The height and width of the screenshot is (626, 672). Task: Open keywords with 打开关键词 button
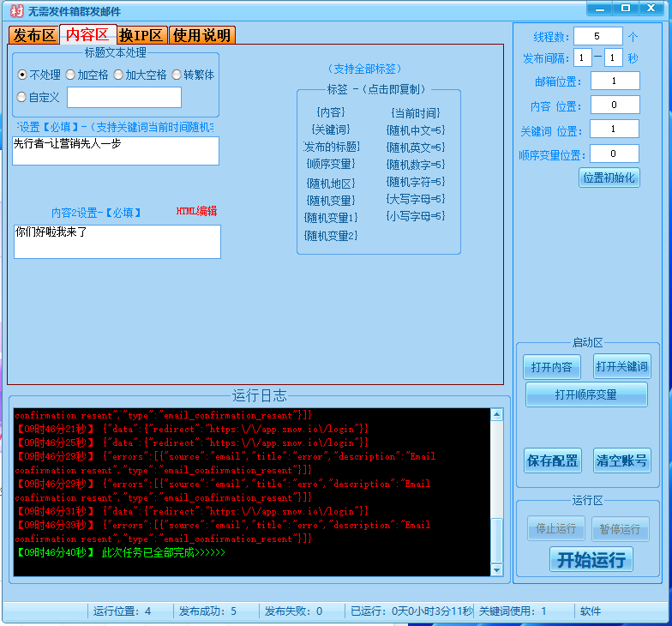(x=622, y=367)
